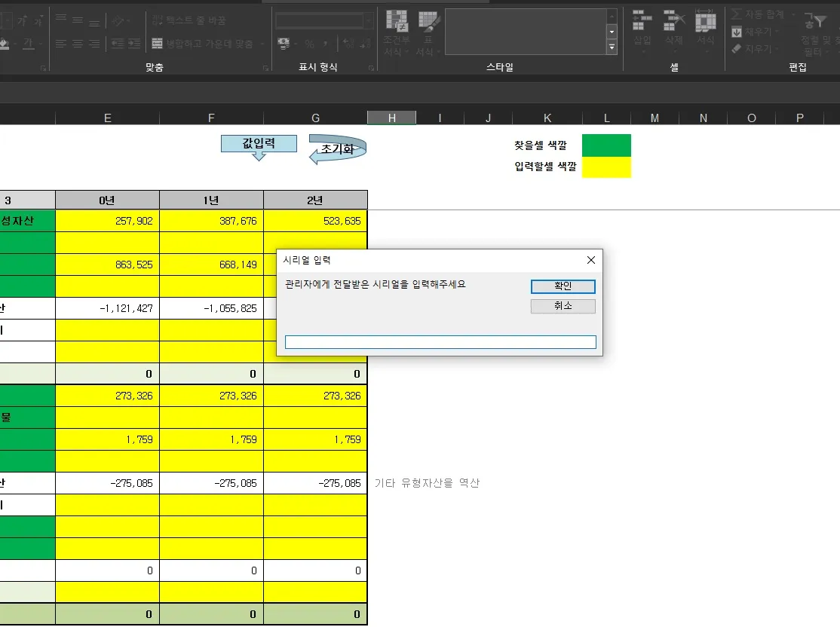Click the 초기화 curved arrow button
Screen dimensions: 840x627
click(x=338, y=149)
